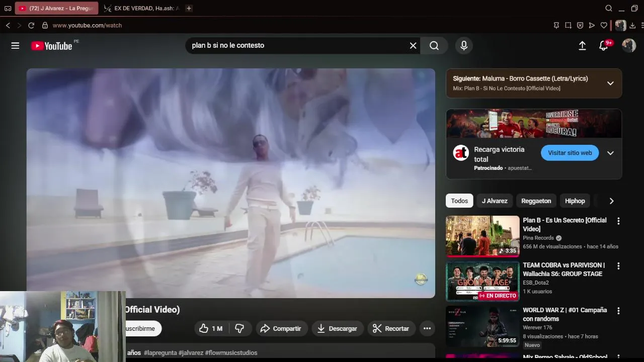Go back in browser history
This screenshot has width=644, height=362.
pos(8,25)
